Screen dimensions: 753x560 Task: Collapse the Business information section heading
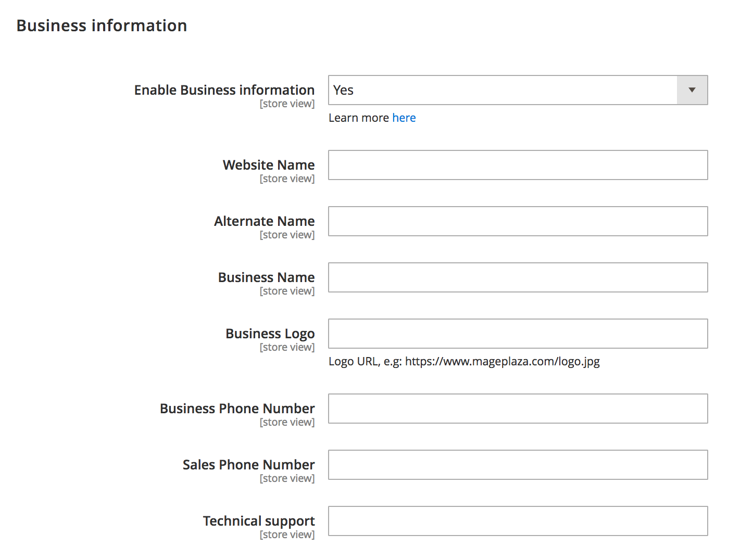pos(102,26)
